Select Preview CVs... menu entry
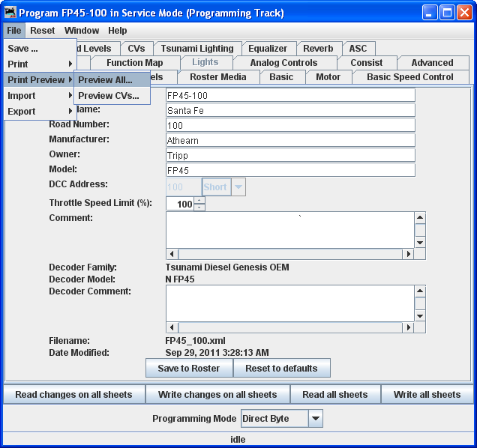477x448 pixels. click(109, 96)
